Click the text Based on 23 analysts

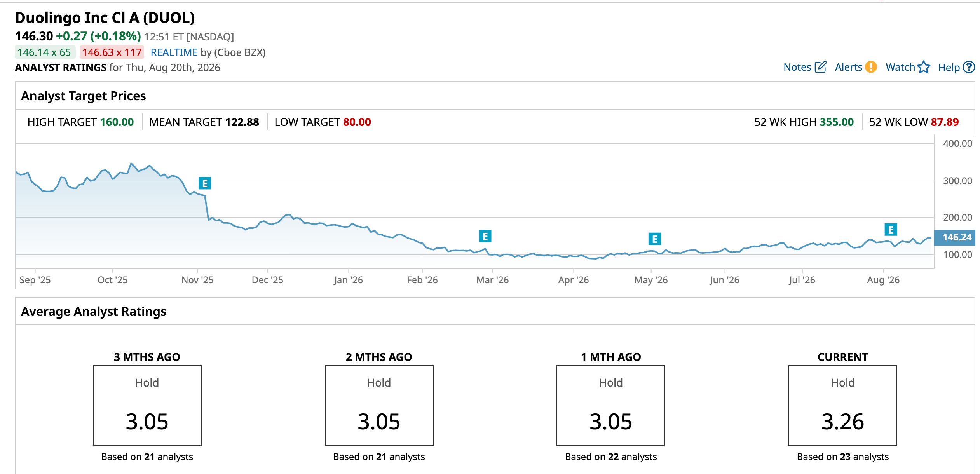click(x=843, y=457)
